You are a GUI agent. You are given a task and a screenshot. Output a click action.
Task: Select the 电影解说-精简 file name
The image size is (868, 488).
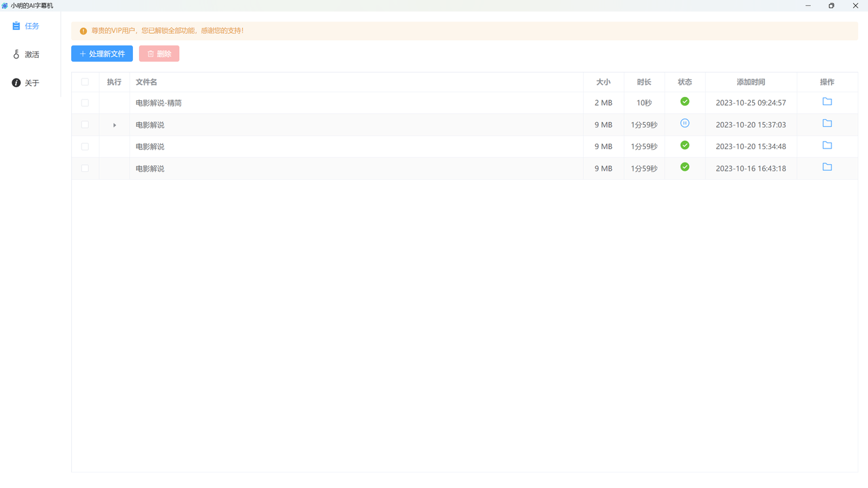(x=159, y=103)
